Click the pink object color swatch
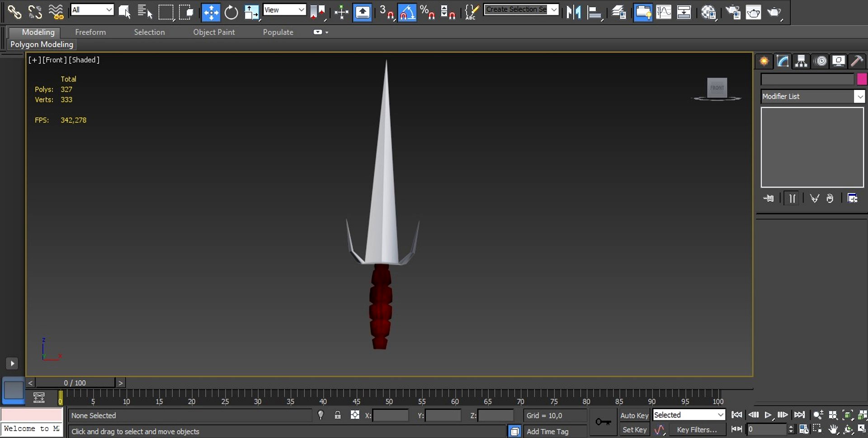 point(862,79)
